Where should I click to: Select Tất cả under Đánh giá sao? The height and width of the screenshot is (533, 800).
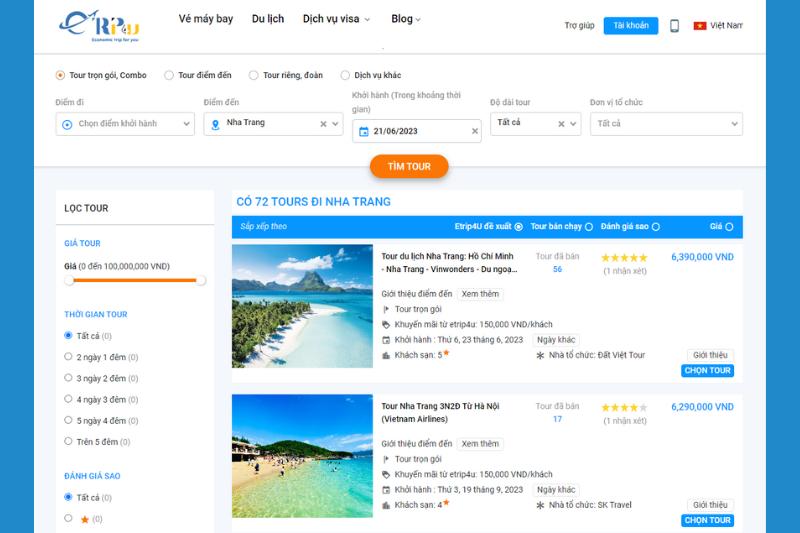point(68,496)
